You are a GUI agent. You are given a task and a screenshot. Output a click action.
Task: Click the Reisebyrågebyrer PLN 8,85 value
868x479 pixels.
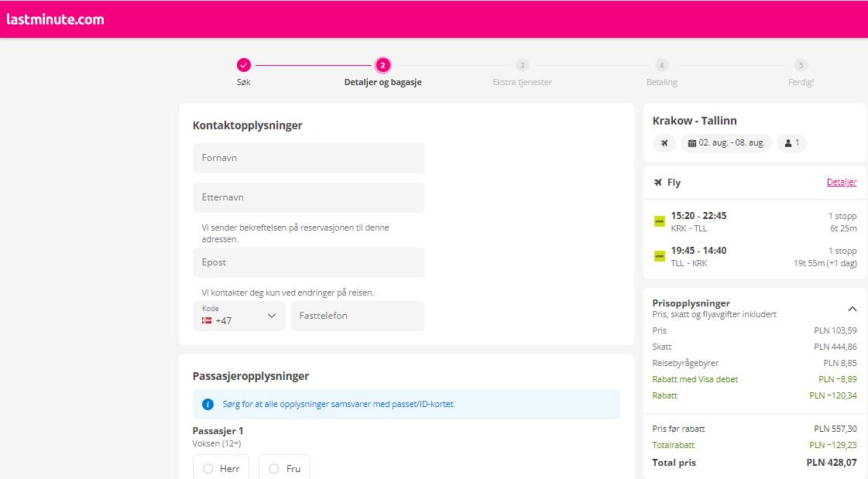(x=840, y=364)
